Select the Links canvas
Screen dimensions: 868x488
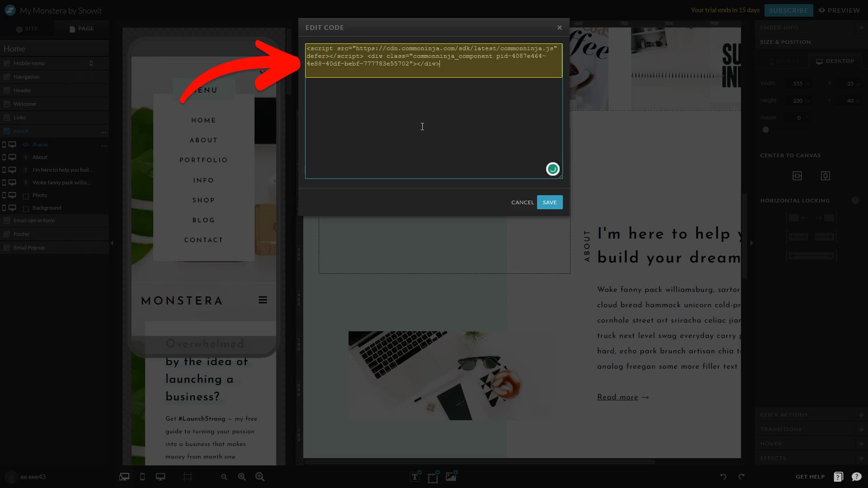[x=54, y=117]
